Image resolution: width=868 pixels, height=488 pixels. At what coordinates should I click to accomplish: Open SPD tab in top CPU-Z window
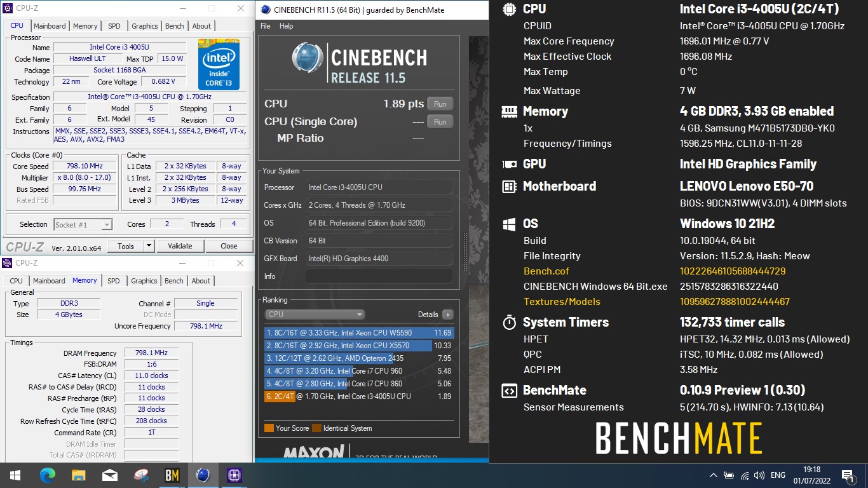pos(114,26)
